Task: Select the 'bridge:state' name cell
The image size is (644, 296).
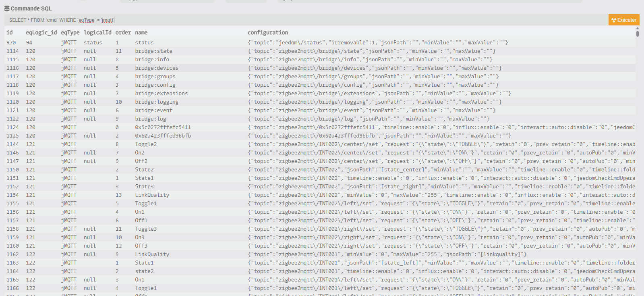Action: coord(153,51)
